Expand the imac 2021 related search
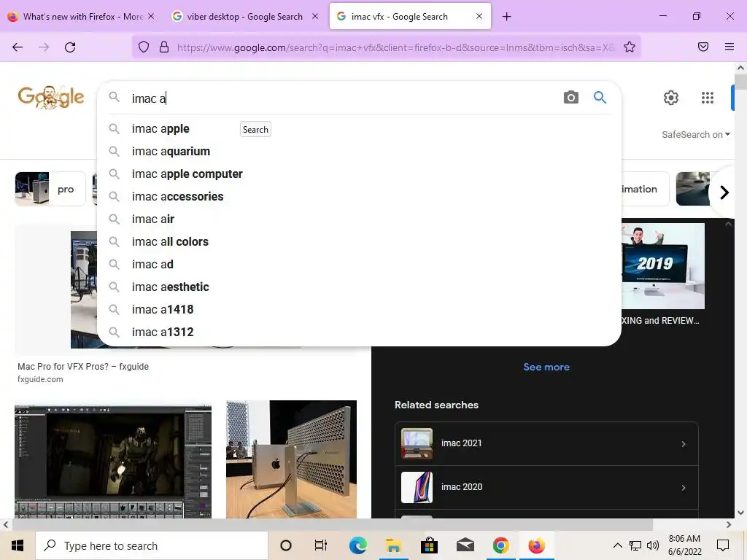This screenshot has width=747, height=560. [546, 444]
